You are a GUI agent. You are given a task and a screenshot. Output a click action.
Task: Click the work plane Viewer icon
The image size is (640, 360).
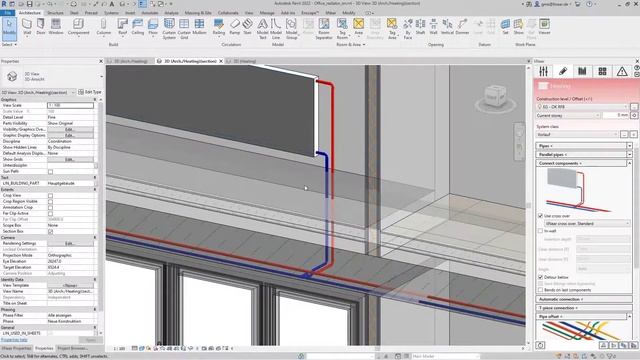pos(544,27)
